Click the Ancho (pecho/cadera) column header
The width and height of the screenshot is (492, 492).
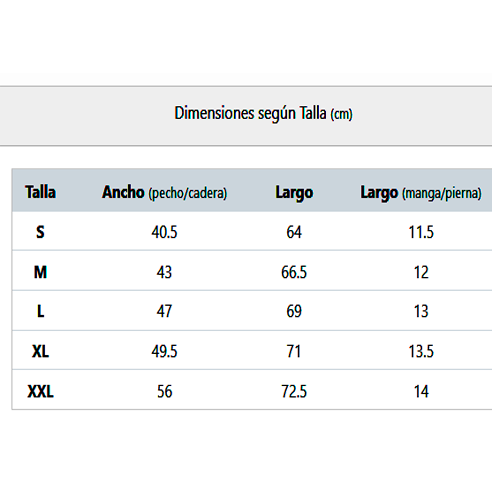click(x=164, y=192)
